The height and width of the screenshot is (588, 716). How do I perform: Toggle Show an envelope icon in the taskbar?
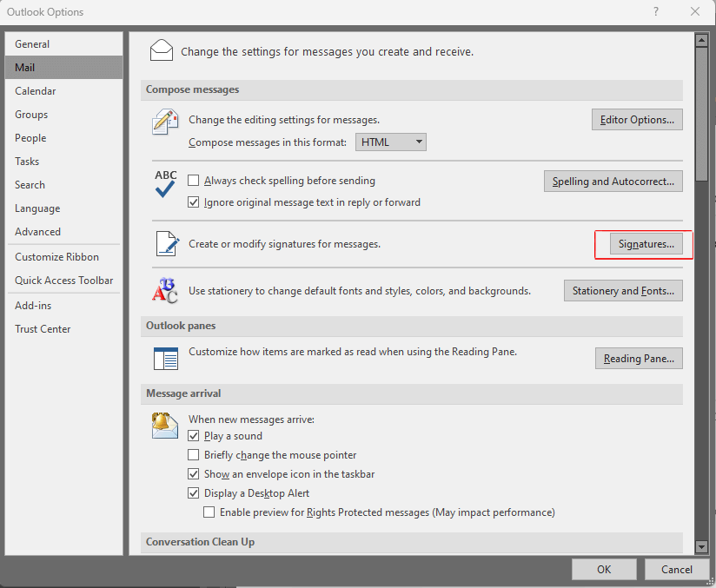193,474
